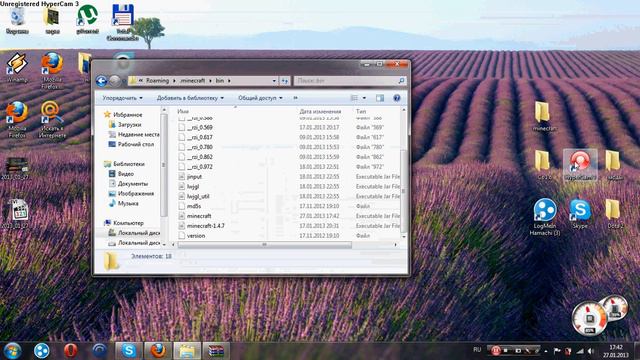The height and width of the screenshot is (360, 640).
Task: Open Рабочий стол in sidebar
Action: point(136,144)
